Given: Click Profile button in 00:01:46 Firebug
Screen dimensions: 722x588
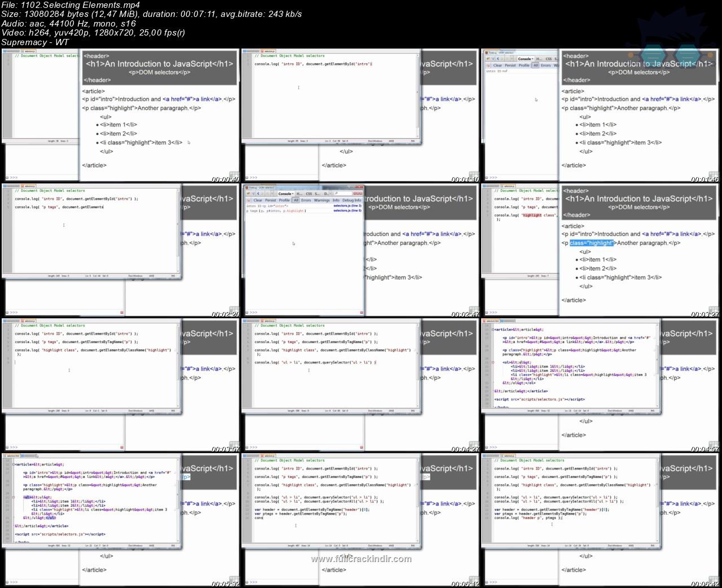Looking at the screenshot, I should point(524,65).
